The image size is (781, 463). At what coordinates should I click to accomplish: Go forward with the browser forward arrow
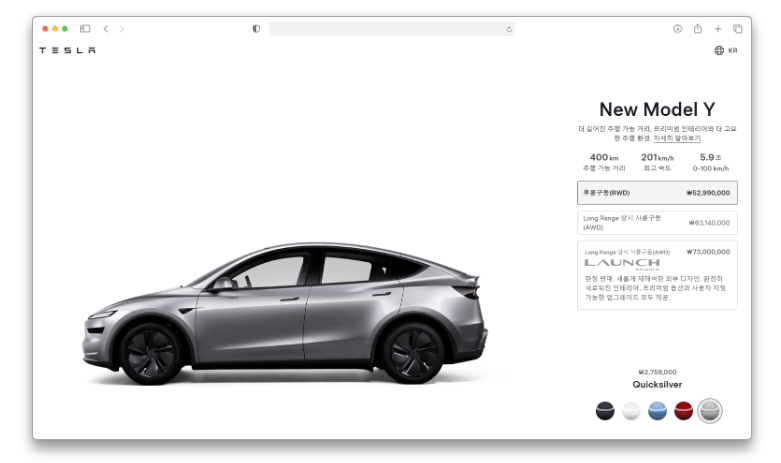pos(122,29)
